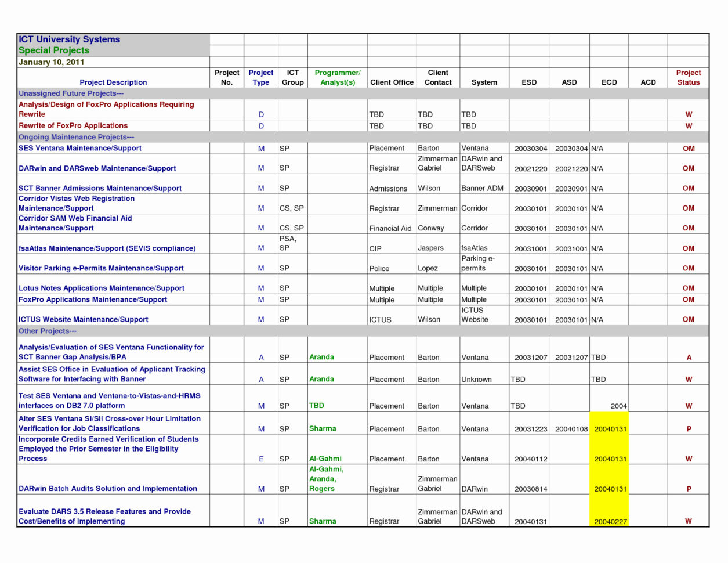Click the Project No. column header

(x=227, y=77)
